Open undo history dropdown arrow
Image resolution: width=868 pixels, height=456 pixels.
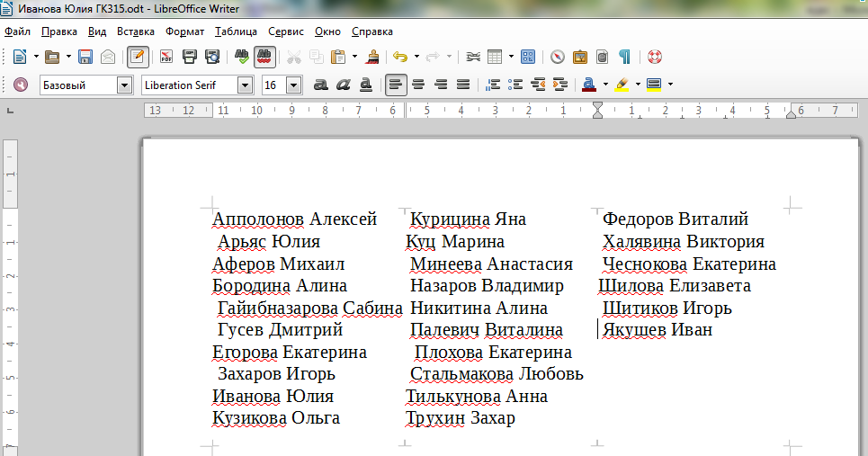[416, 57]
